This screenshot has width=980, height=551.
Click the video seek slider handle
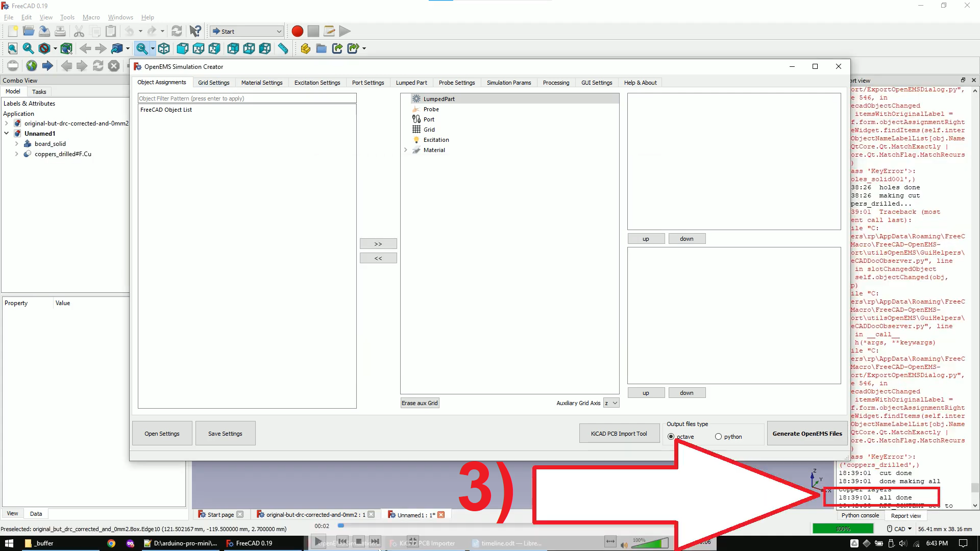click(341, 525)
